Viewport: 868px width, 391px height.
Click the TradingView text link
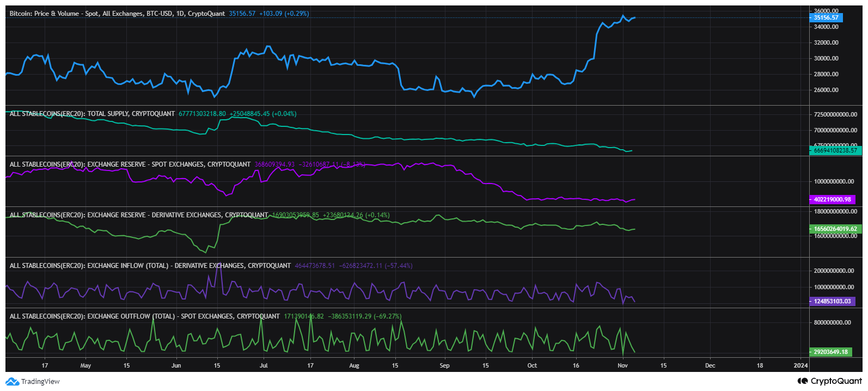(x=40, y=382)
